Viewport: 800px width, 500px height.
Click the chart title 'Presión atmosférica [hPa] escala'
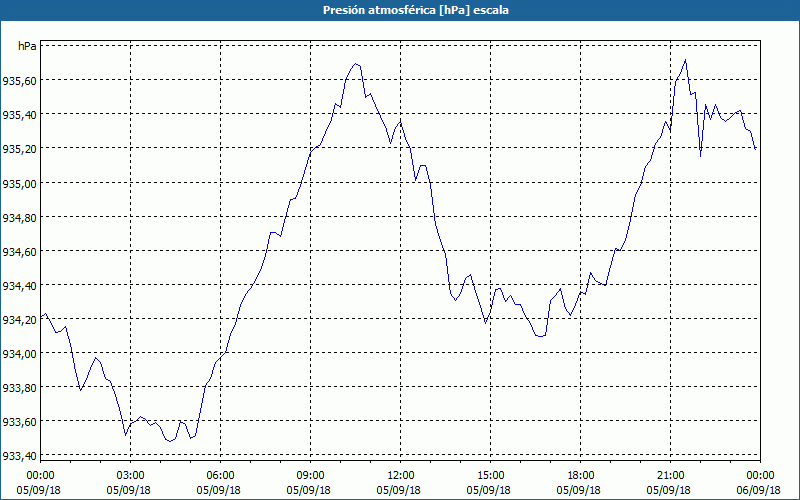click(x=415, y=10)
